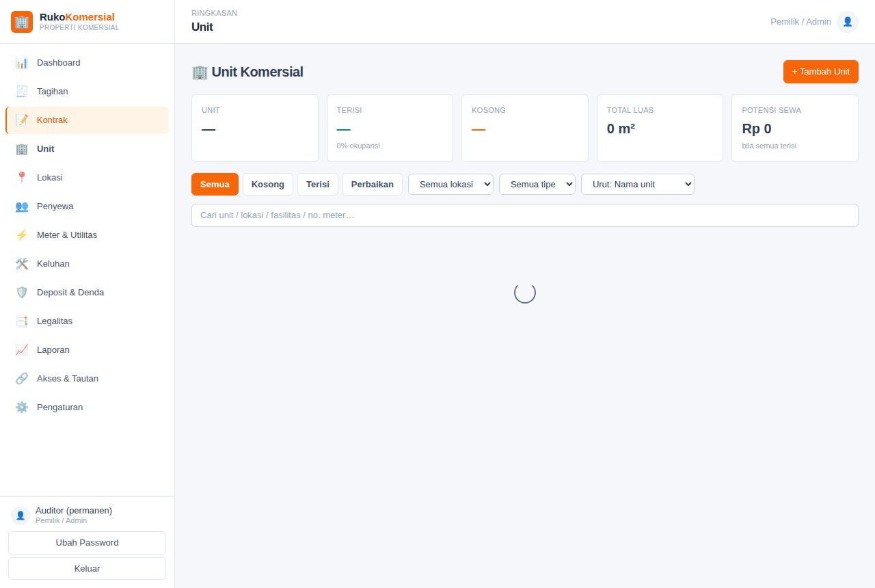Click the Akses & Tautan link icon
This screenshot has width=875, height=588.
[x=22, y=379]
